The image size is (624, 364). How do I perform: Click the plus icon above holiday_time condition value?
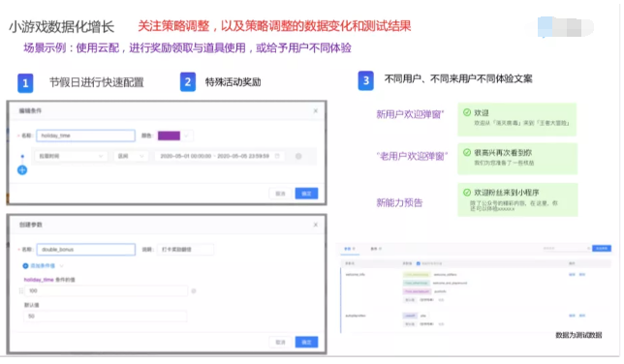pyautogui.click(x=25, y=266)
